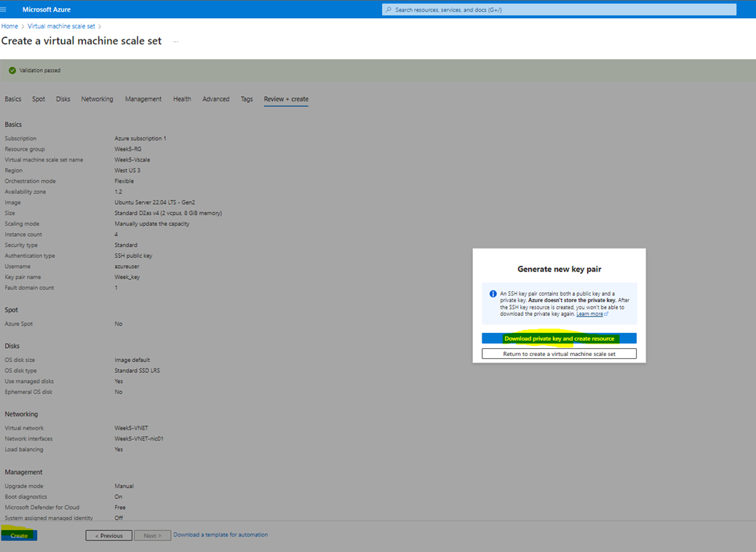Screen dimensions: 756x552
Task: Navigate to Home via the breadcrumb
Action: 9,25
